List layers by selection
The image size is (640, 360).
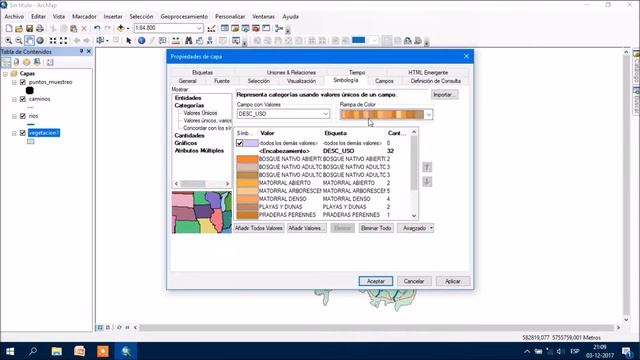click(37, 62)
